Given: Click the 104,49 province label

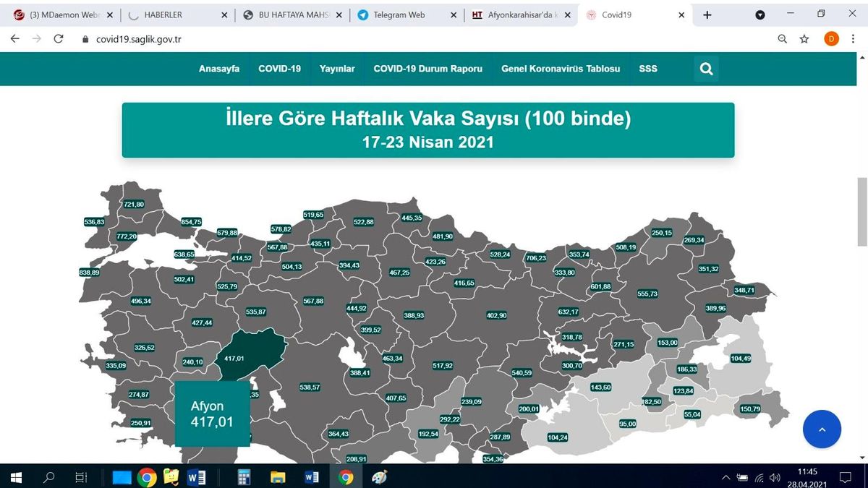Looking at the screenshot, I should [x=741, y=359].
